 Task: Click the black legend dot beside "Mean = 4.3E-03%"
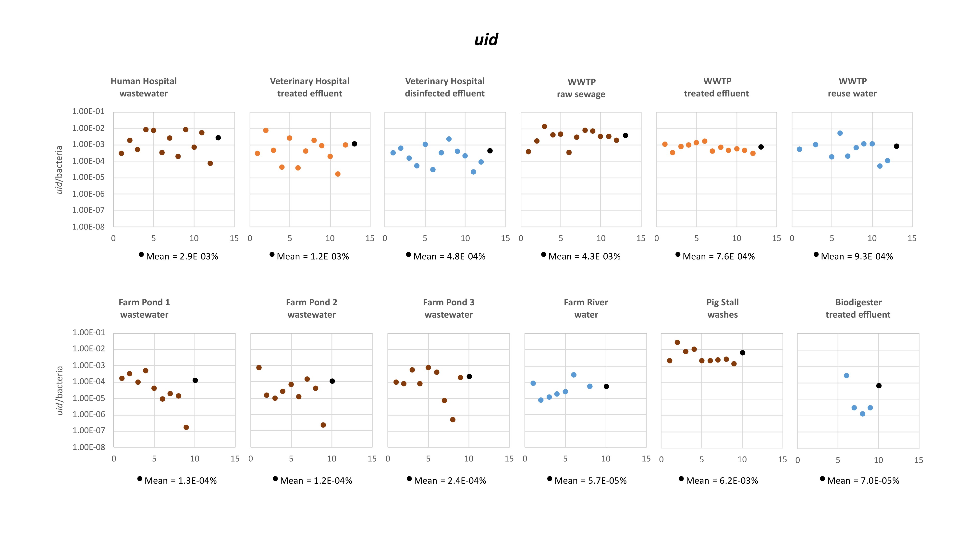point(544,254)
